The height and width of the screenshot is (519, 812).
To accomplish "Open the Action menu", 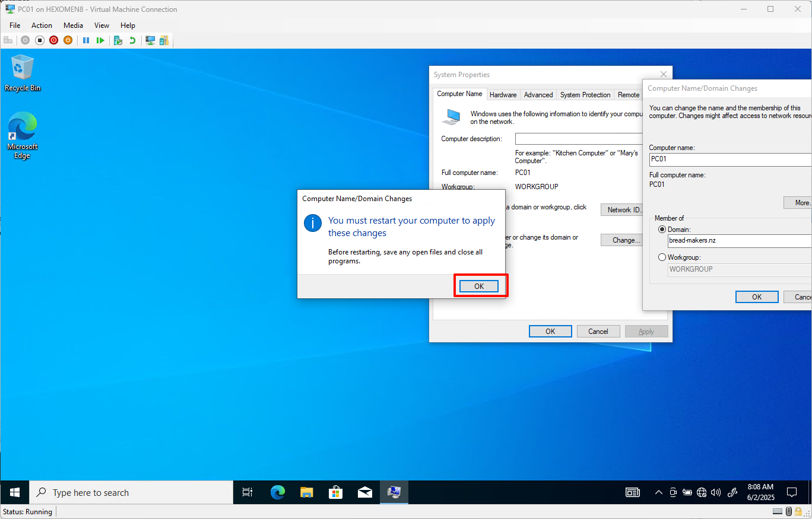I will tap(42, 26).
